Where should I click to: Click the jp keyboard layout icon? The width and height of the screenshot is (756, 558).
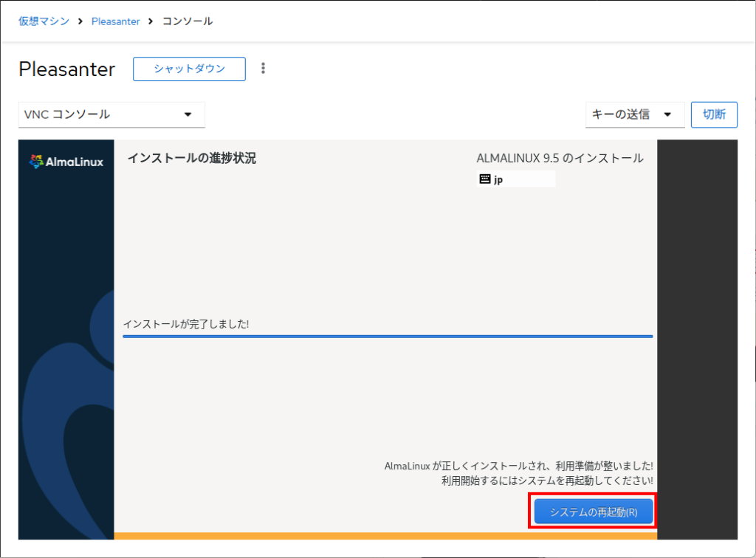(485, 179)
